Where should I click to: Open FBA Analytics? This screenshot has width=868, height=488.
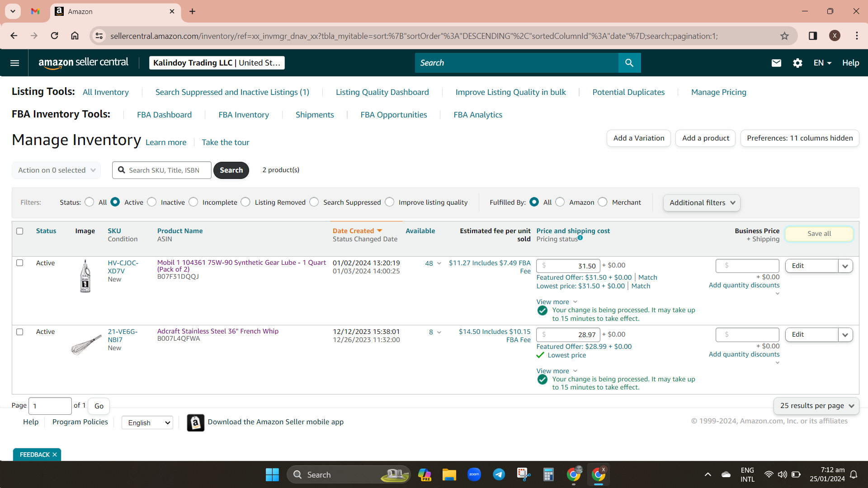coord(478,115)
